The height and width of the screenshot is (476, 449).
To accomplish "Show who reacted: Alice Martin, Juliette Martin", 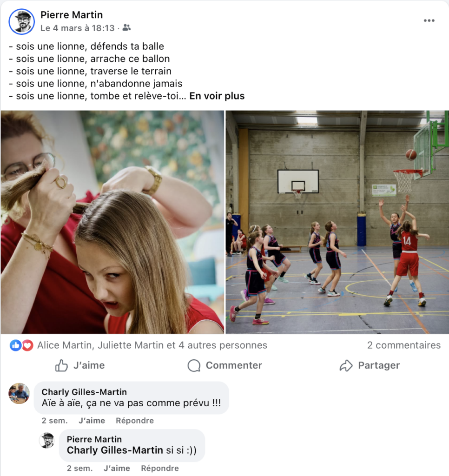I will click(152, 345).
